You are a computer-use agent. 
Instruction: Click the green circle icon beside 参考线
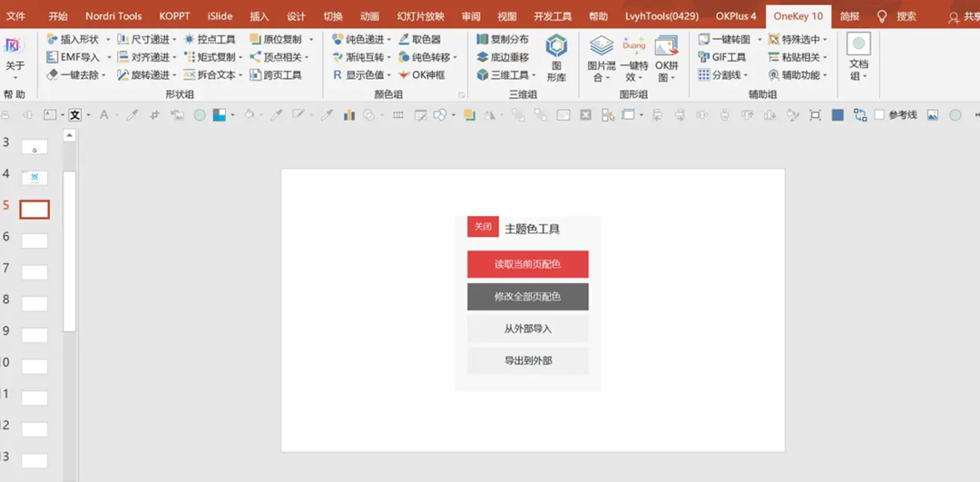pos(955,115)
